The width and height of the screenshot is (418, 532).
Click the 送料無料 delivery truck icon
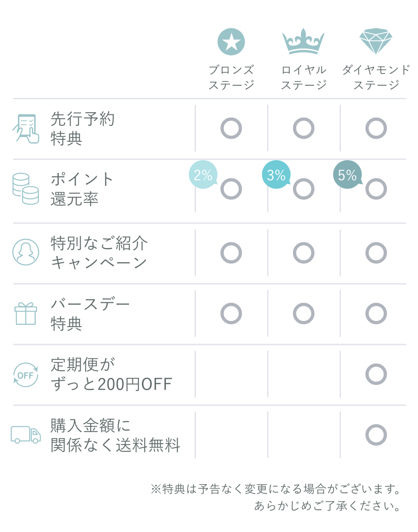pos(26,435)
